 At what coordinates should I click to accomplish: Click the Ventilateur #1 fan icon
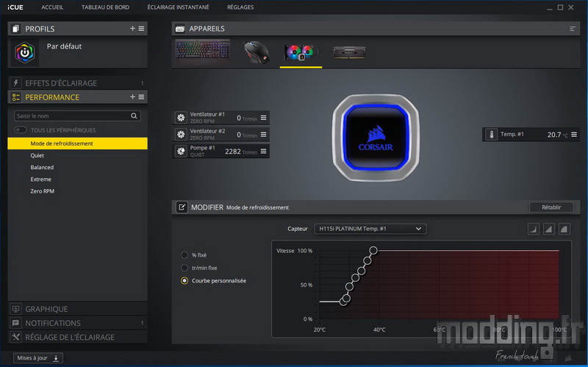pyautogui.click(x=181, y=118)
